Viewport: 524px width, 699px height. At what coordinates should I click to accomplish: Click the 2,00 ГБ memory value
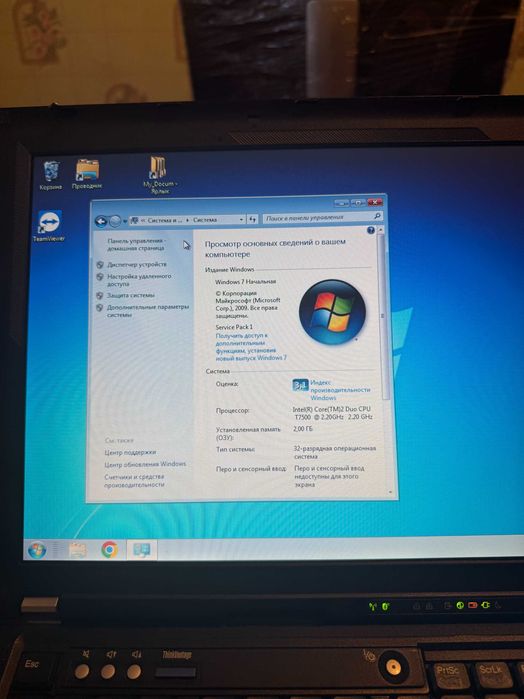[303, 429]
